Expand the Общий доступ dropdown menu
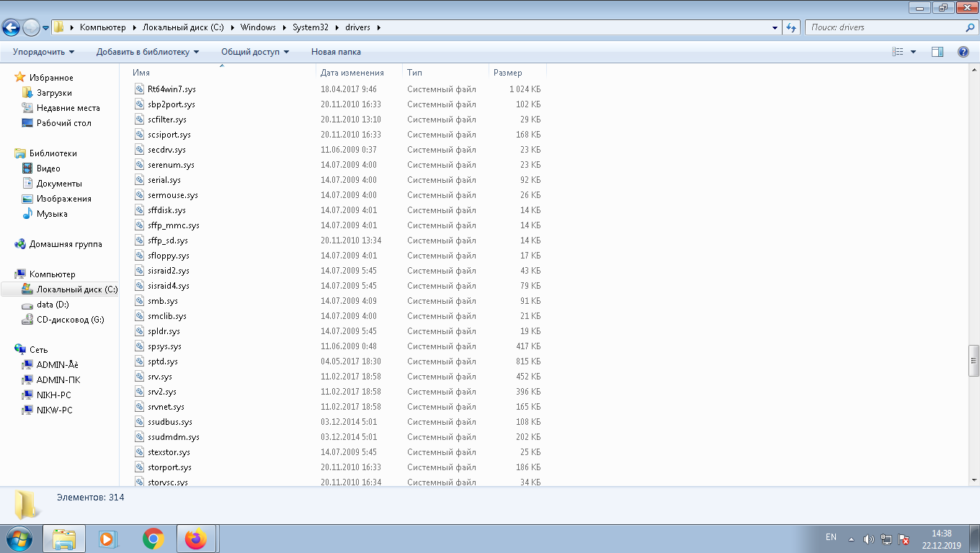This screenshot has width=980, height=553. point(254,52)
